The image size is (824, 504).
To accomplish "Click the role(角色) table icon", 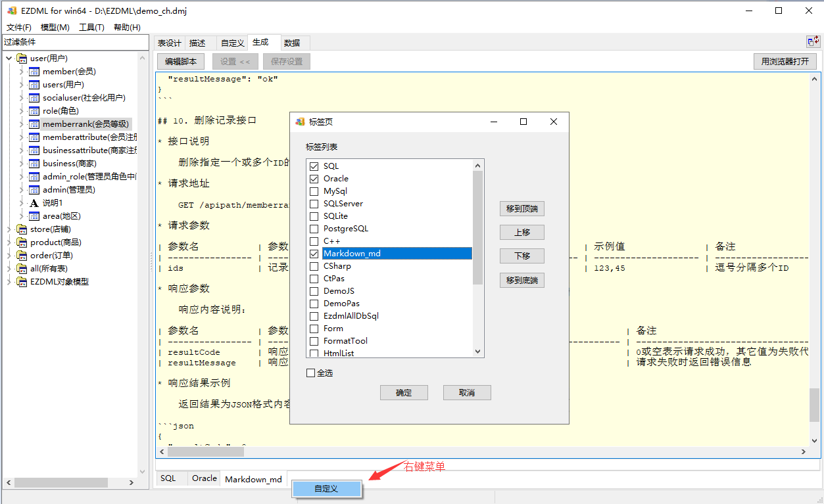I will click(34, 111).
